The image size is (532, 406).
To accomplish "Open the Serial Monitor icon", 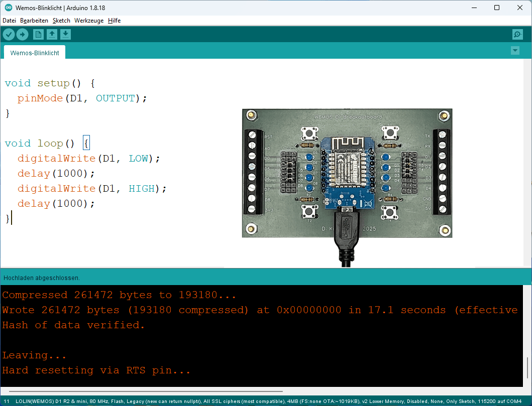I will 517,34.
